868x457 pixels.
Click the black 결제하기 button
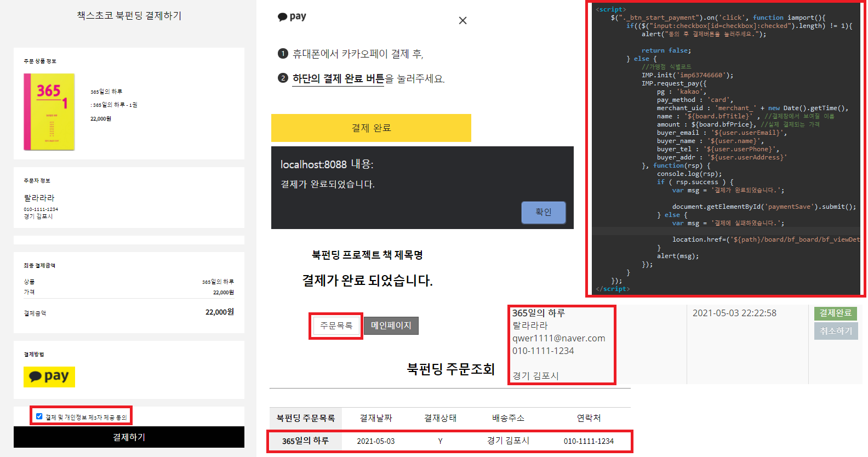[129, 437]
